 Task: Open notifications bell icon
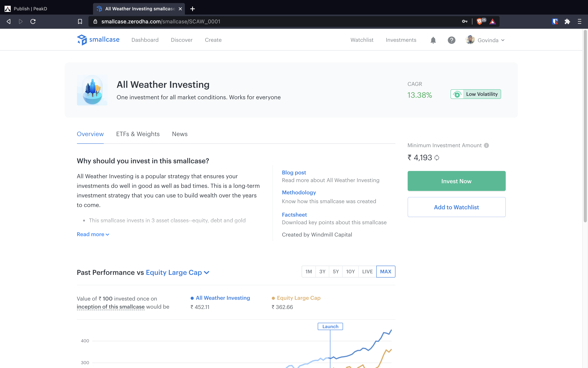(433, 40)
